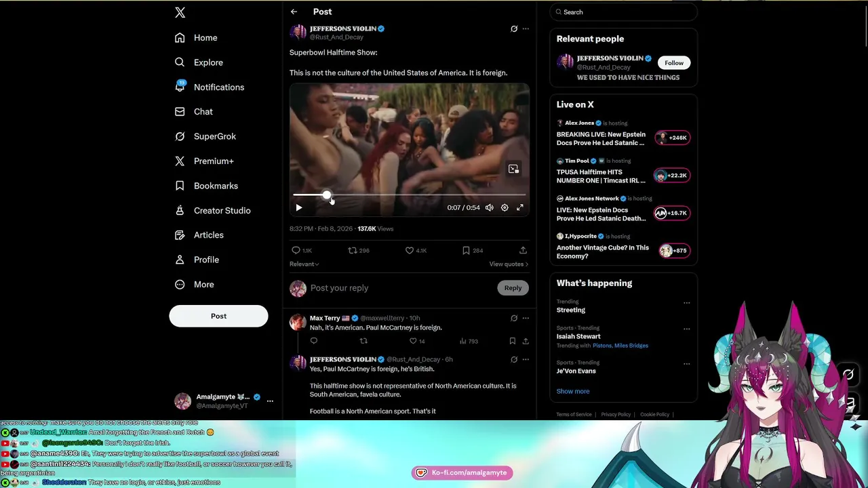Screen dimensions: 868x488
Task: Follow JEFFERSONS VIOLIN
Action: pyautogui.click(x=674, y=63)
